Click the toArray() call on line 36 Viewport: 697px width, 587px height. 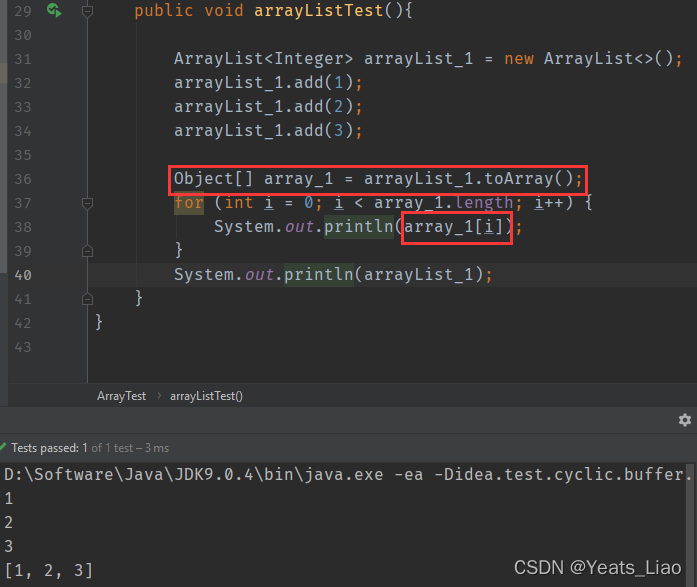[x=529, y=179]
